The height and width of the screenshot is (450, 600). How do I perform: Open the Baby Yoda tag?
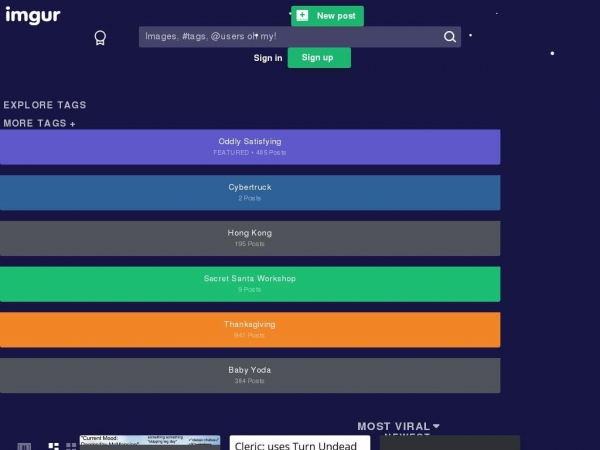250,375
